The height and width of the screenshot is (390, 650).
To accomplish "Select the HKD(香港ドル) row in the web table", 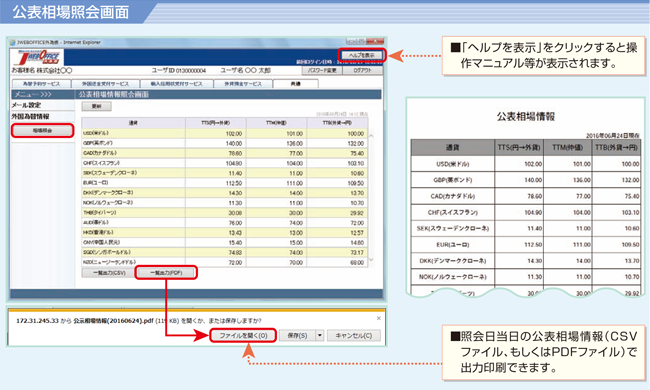I will (224, 233).
